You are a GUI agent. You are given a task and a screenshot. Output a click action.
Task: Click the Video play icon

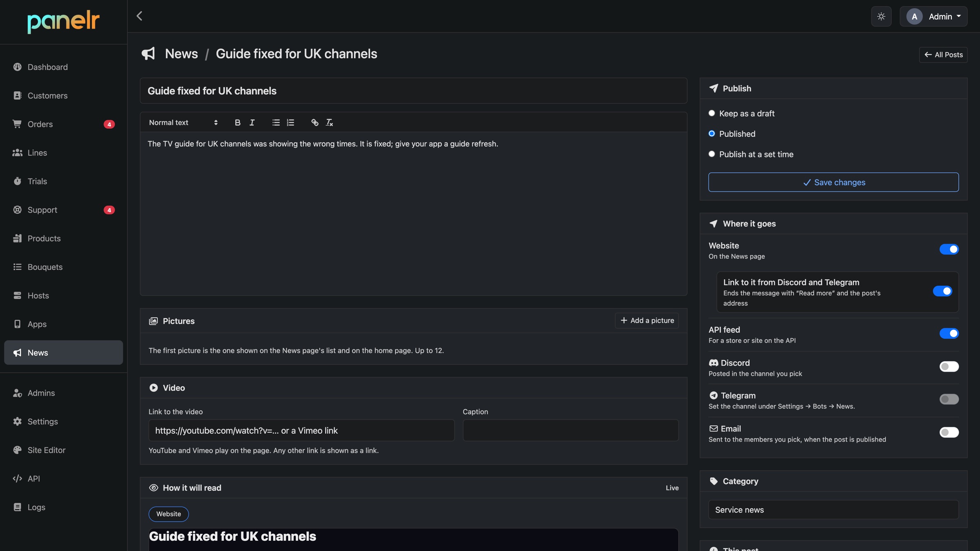[153, 388]
